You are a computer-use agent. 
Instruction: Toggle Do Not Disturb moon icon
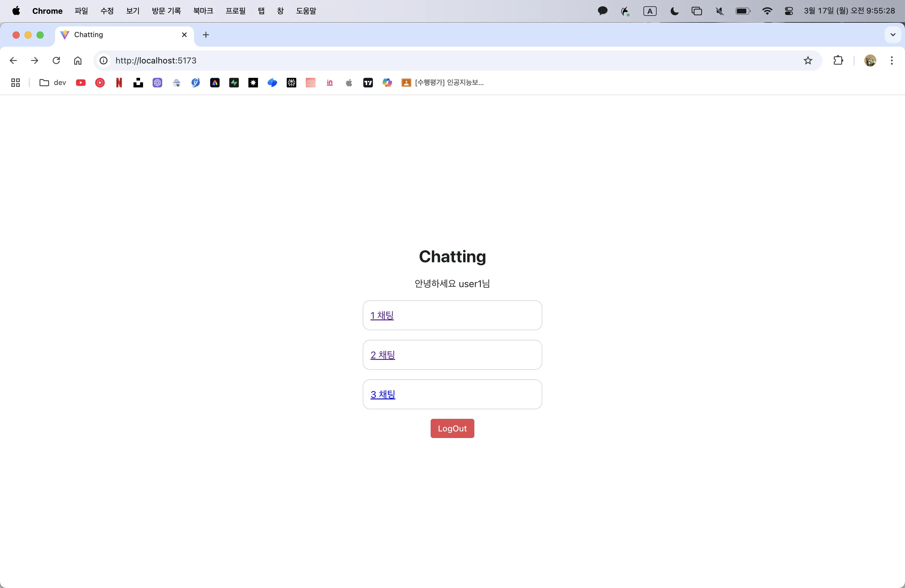pos(674,11)
